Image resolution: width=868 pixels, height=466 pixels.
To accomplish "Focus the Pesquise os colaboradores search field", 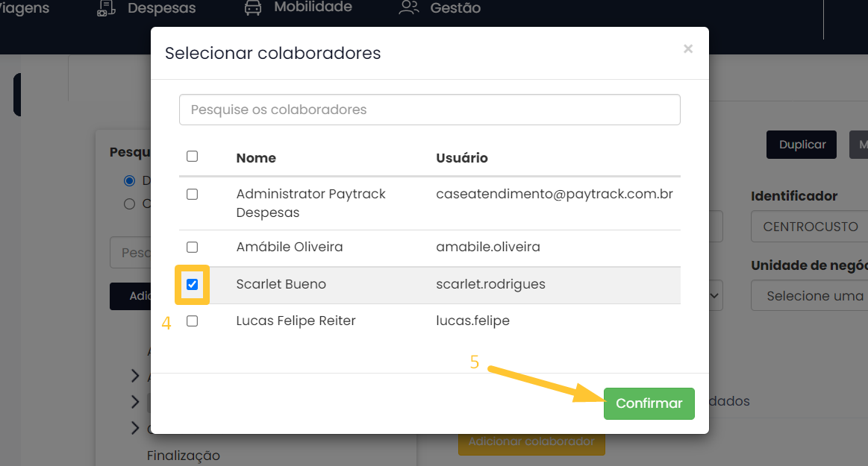I will pyautogui.click(x=429, y=110).
